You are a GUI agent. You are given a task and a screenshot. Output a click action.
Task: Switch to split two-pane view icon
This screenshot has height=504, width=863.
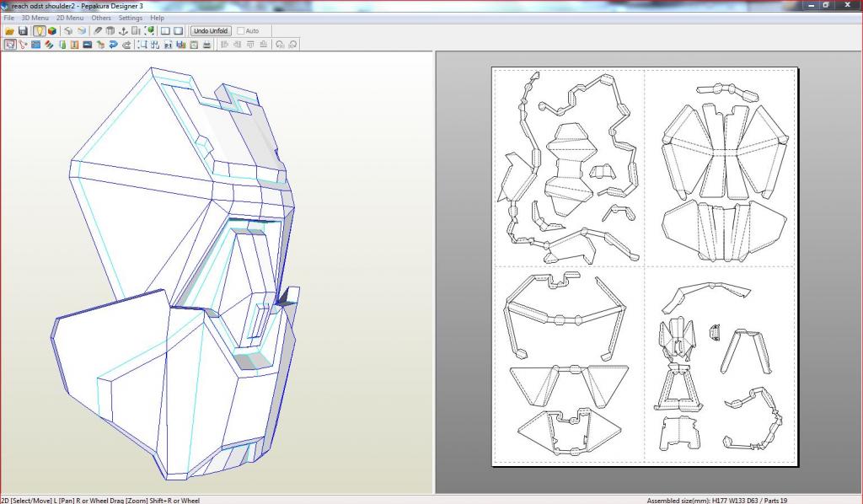[165, 31]
